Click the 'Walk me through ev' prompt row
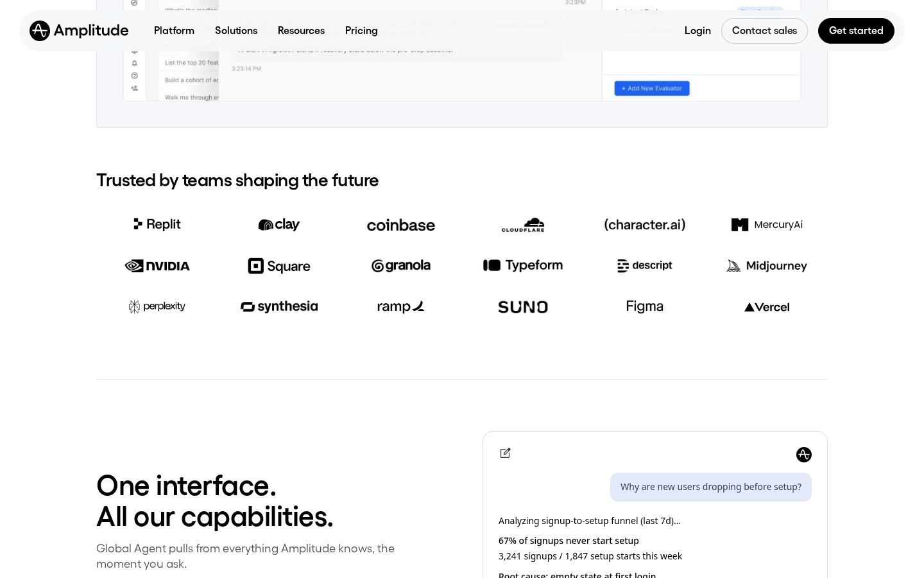Image resolution: width=924 pixels, height=578 pixels. point(191,98)
